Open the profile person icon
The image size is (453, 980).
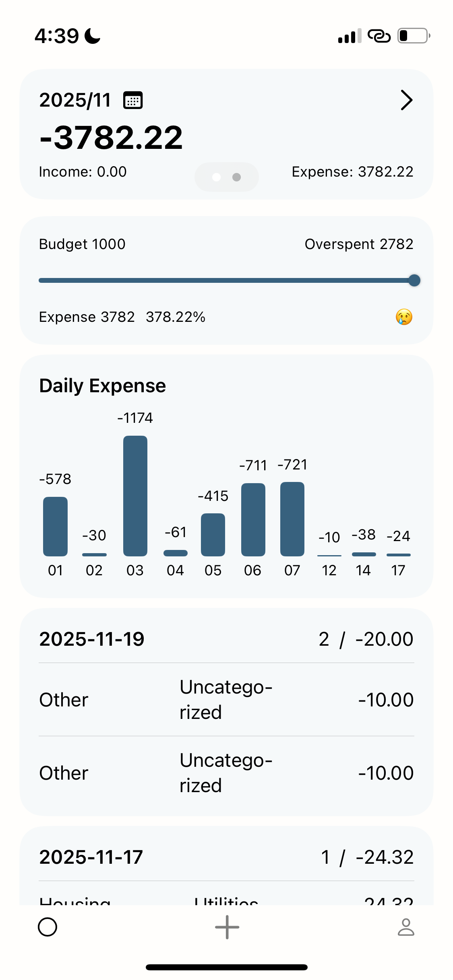[x=405, y=927]
